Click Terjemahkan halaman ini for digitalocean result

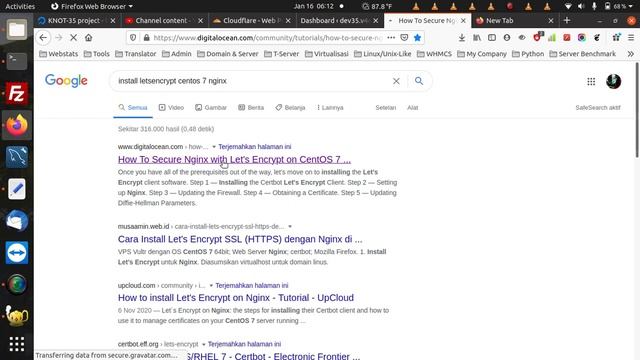tap(255, 147)
